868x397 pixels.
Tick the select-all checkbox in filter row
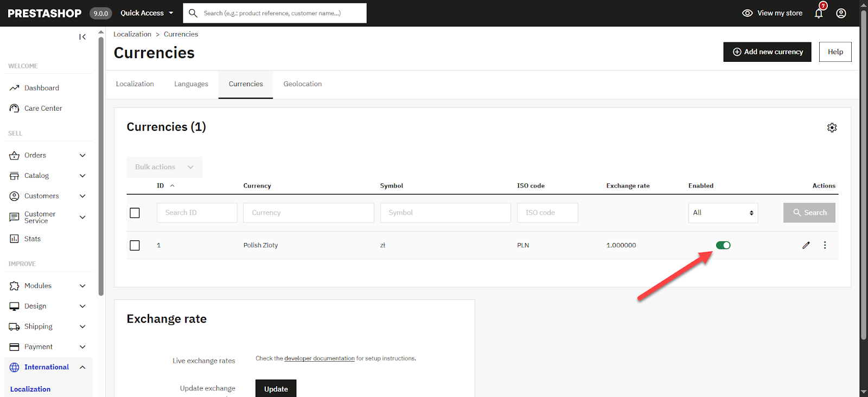coord(135,213)
